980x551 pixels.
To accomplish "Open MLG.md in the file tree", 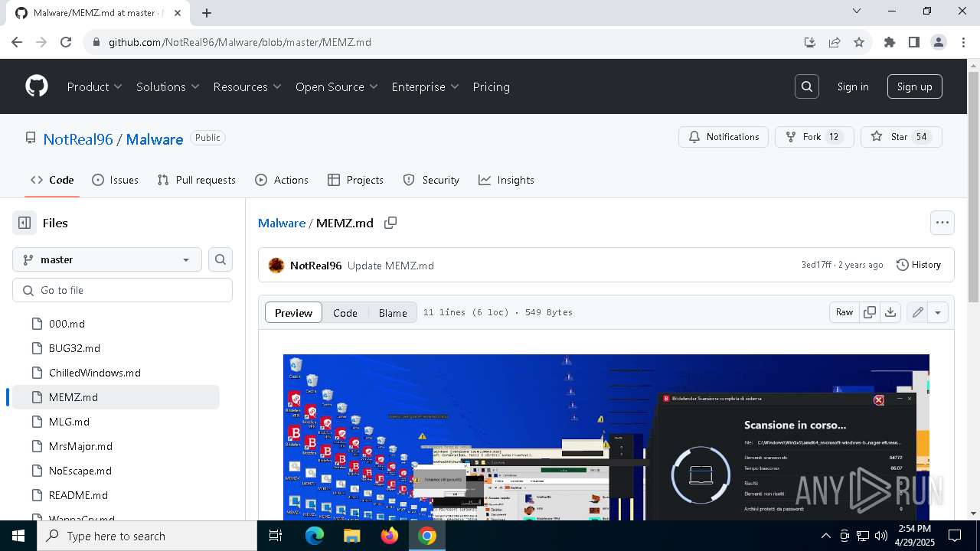I will 116,422.
